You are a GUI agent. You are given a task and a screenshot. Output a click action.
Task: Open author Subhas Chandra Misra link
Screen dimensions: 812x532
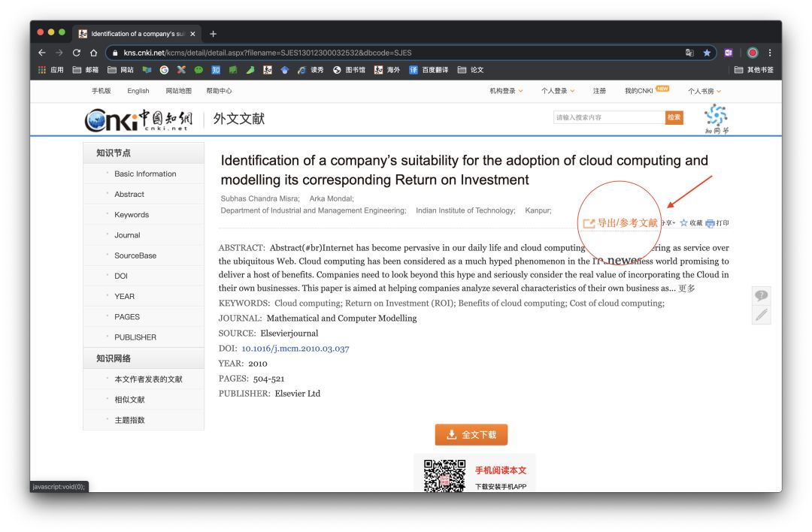[x=260, y=198]
